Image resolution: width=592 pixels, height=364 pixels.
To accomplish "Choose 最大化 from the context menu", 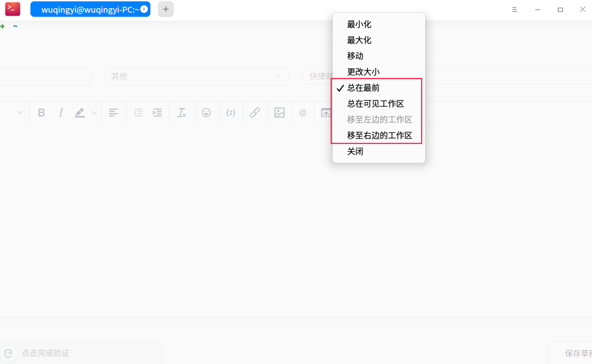I will tap(379, 40).
